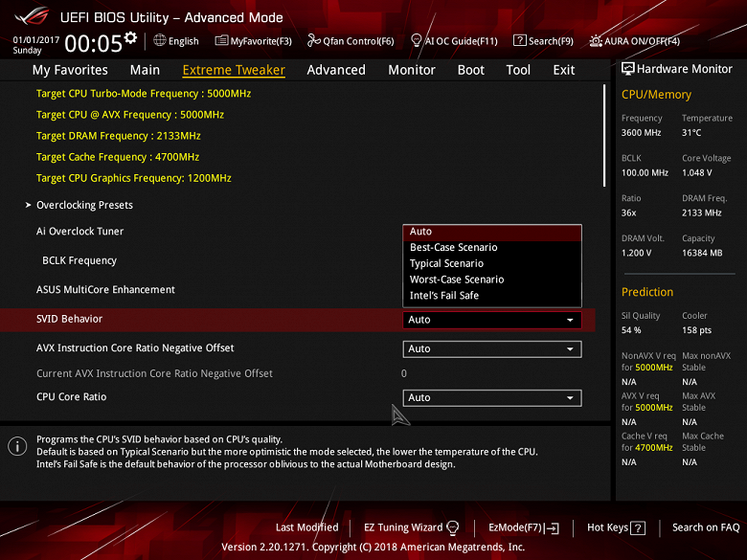Click Target CPU @ AVX Frequency text

(x=130, y=115)
